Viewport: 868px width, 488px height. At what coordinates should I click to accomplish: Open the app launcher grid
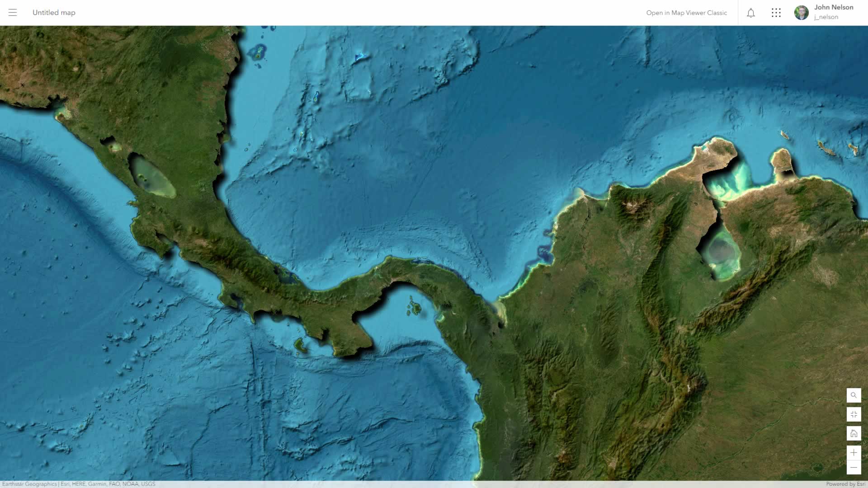coord(776,13)
